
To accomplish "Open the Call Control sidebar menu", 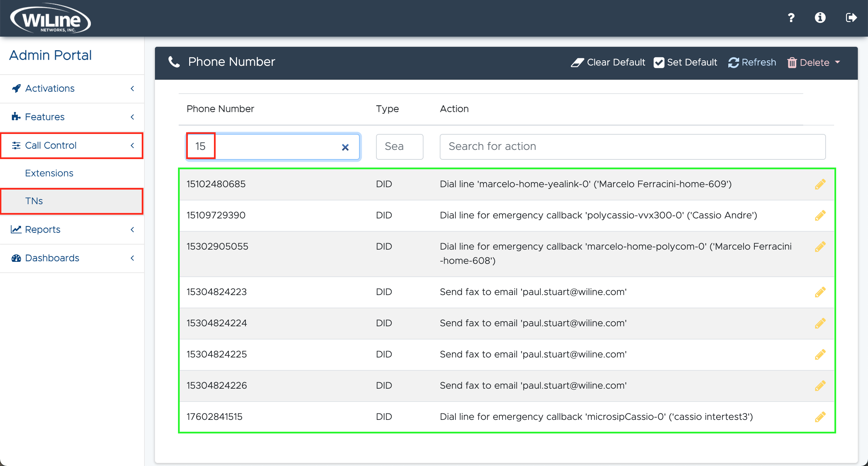I will [x=72, y=145].
